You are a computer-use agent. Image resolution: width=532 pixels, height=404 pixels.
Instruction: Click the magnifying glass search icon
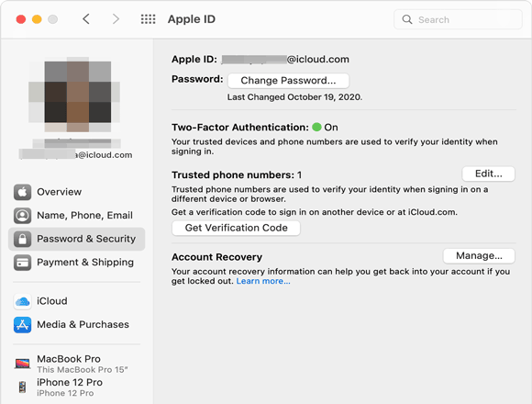point(407,19)
